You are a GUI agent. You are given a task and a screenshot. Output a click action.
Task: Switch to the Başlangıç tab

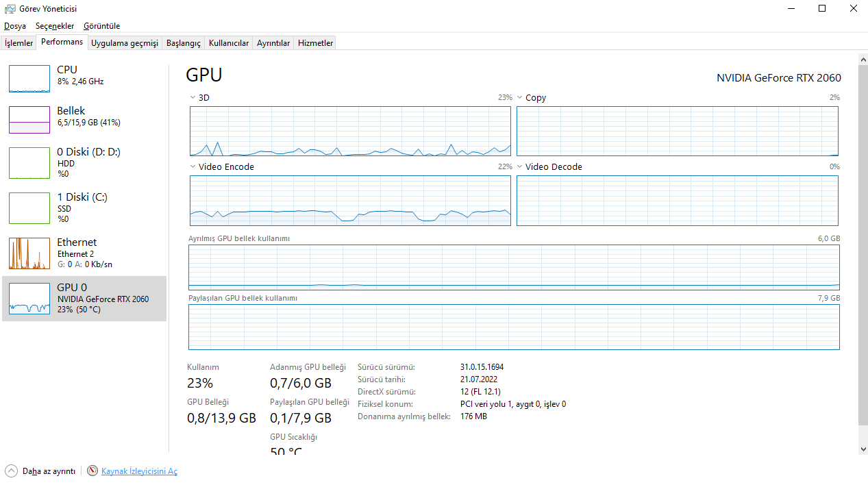(x=184, y=43)
